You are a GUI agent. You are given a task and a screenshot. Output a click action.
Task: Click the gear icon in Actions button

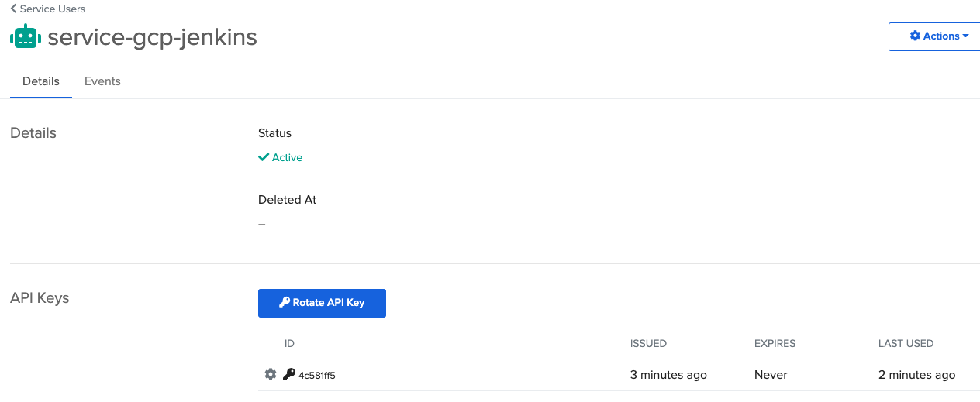tap(915, 36)
